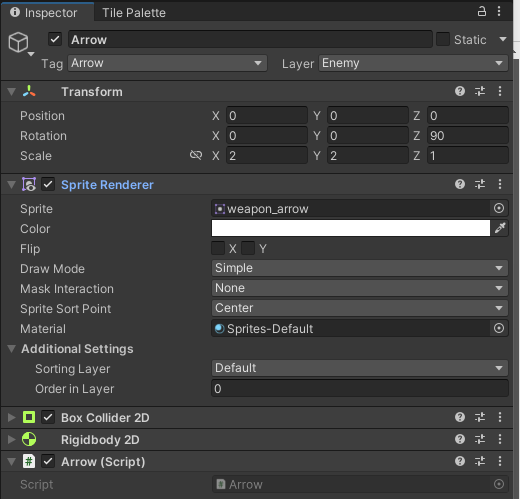Switch to the Tile Palette tab
This screenshot has height=499, width=520.
[134, 13]
